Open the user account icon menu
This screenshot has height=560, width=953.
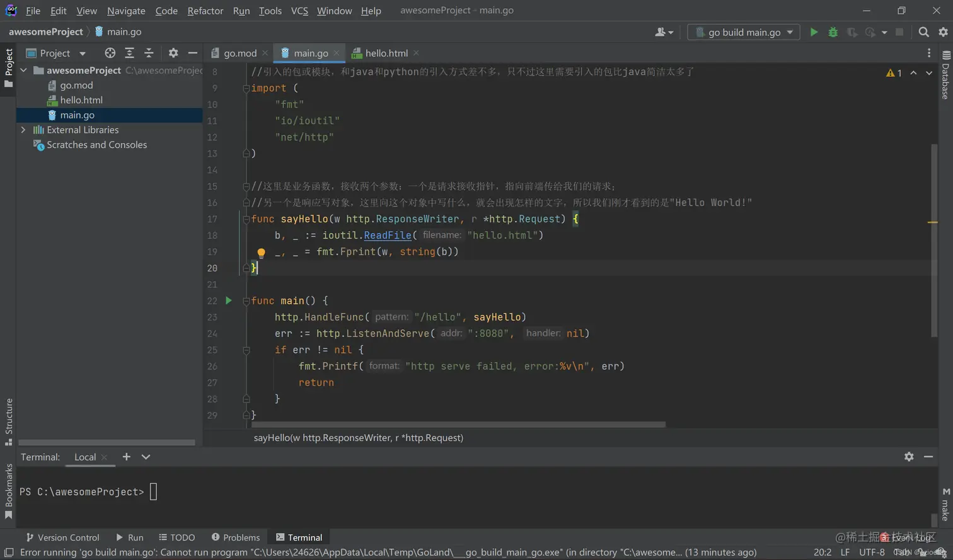click(664, 32)
